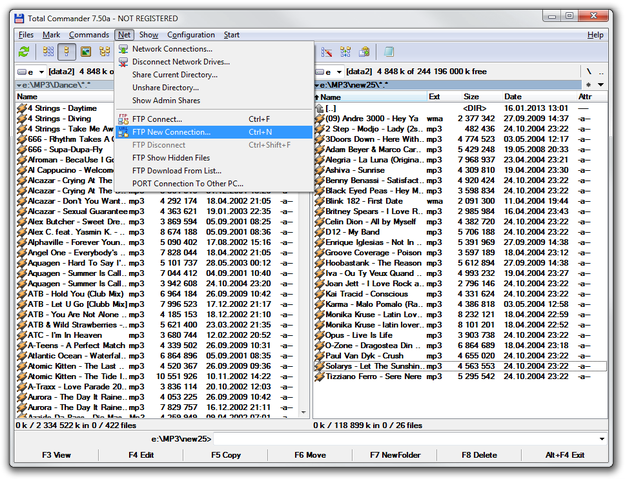Viewport: 625px width, 479px height.
Task: Click the F5 Copy button
Action: [226, 455]
